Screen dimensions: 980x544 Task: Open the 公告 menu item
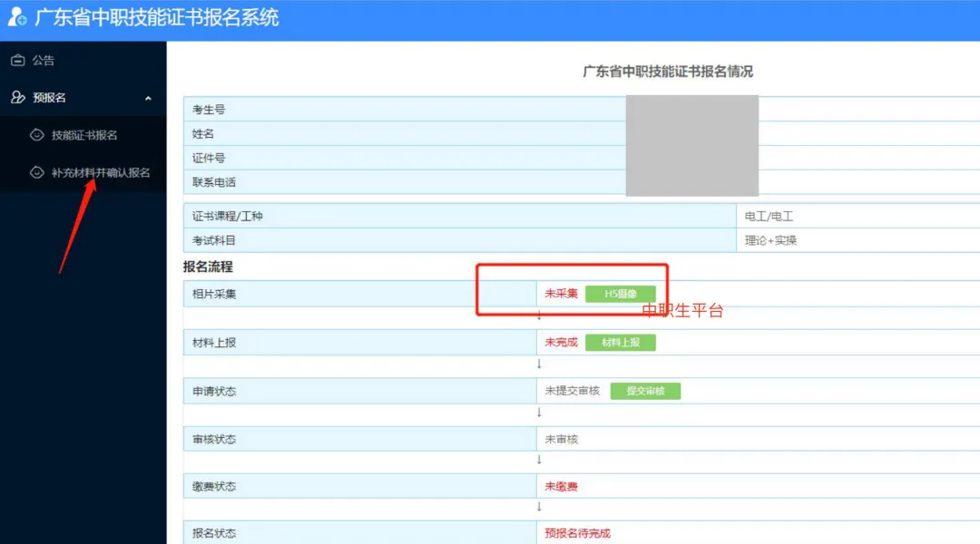tap(83, 60)
